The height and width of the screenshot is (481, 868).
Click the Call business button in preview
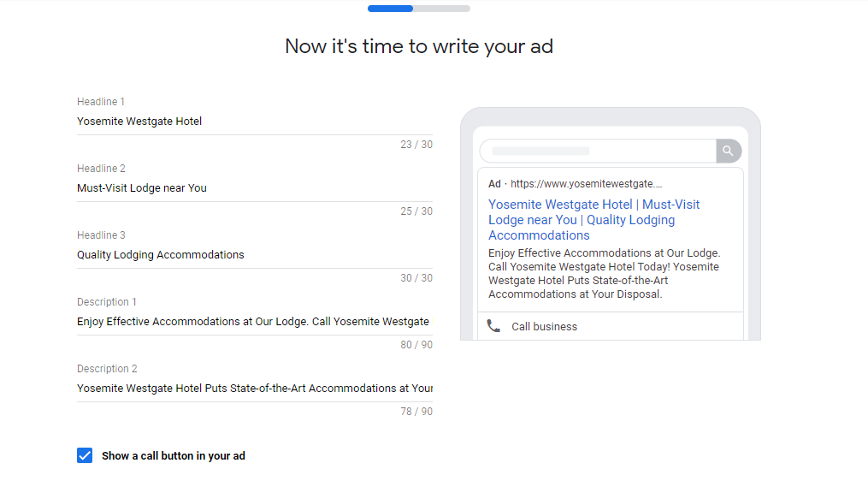click(611, 326)
